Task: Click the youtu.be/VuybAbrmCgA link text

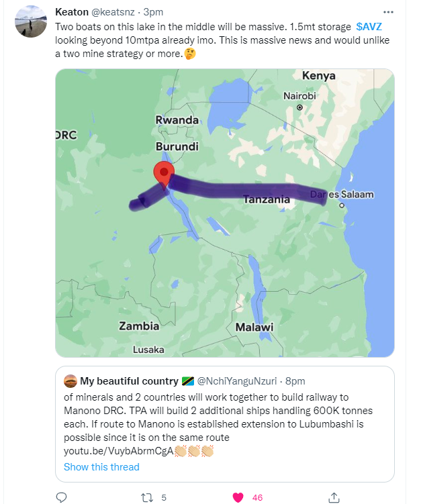Action: point(118,451)
